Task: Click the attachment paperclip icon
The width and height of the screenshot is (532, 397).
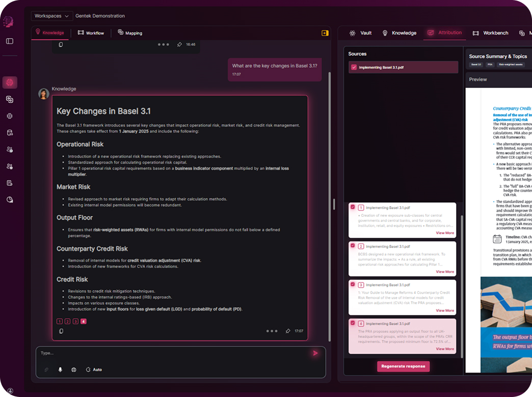Action: (x=46, y=370)
